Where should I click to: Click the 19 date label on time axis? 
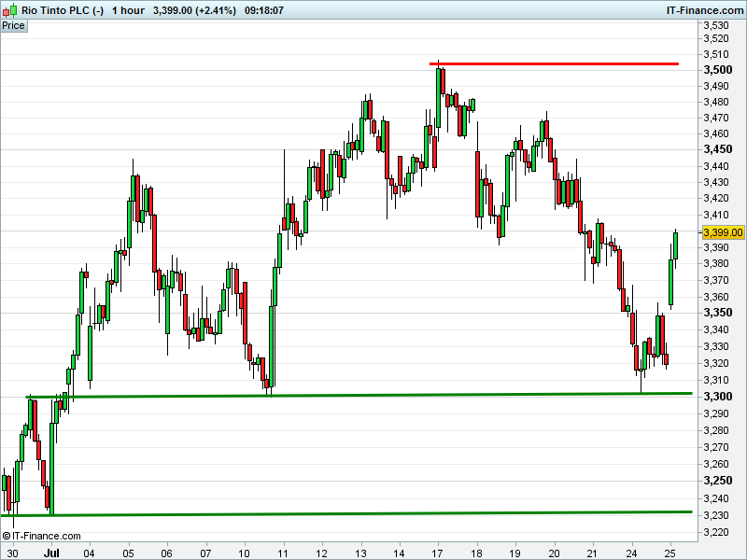514,553
